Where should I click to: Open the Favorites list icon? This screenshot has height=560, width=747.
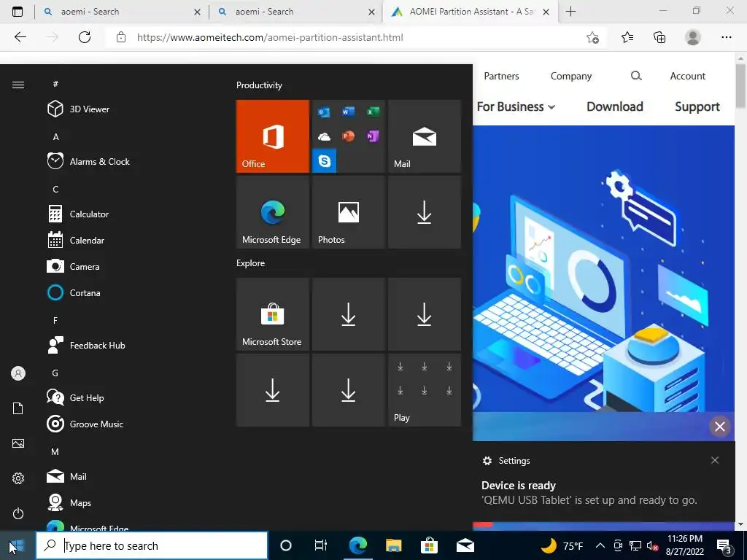(x=627, y=37)
